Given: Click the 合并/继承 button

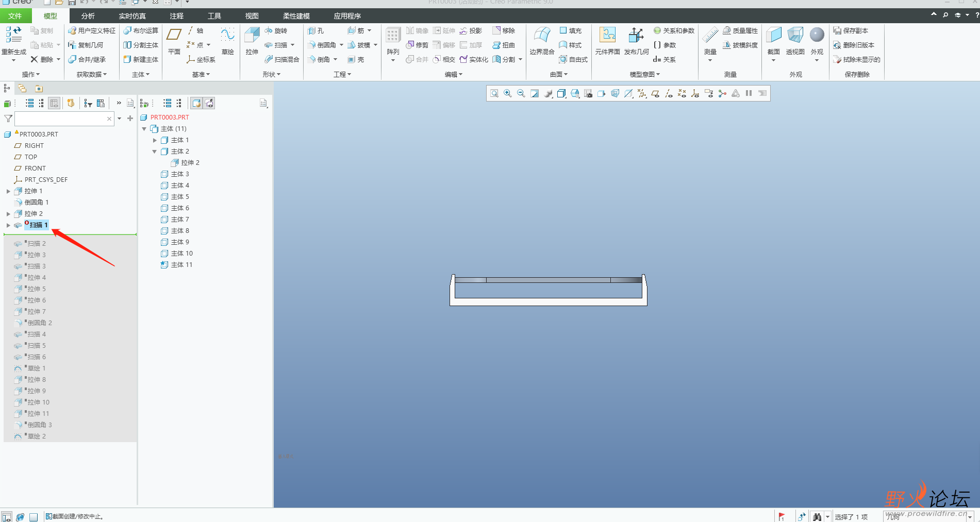Looking at the screenshot, I should click(x=87, y=60).
